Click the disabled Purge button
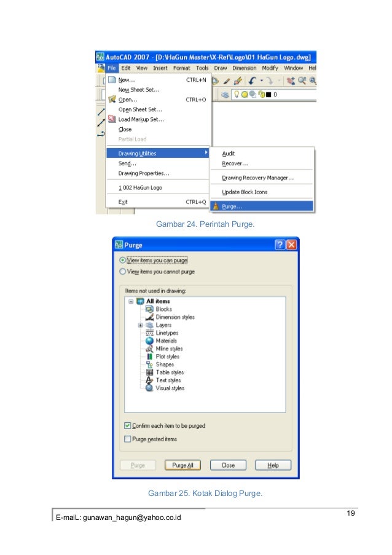Viewport: 392px width, 555px height. coord(138,465)
